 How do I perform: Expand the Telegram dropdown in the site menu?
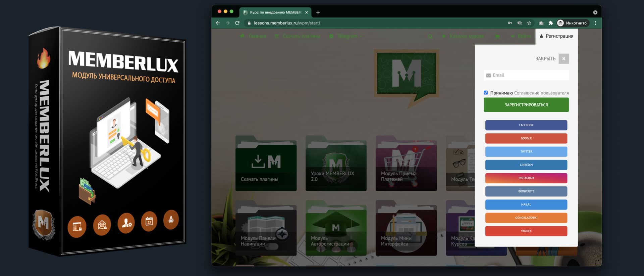tap(346, 36)
